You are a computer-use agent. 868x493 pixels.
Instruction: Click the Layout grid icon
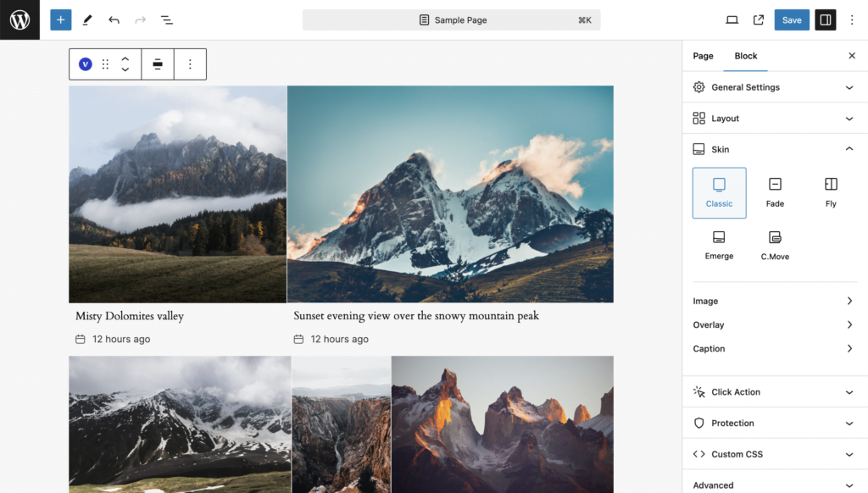click(x=699, y=118)
